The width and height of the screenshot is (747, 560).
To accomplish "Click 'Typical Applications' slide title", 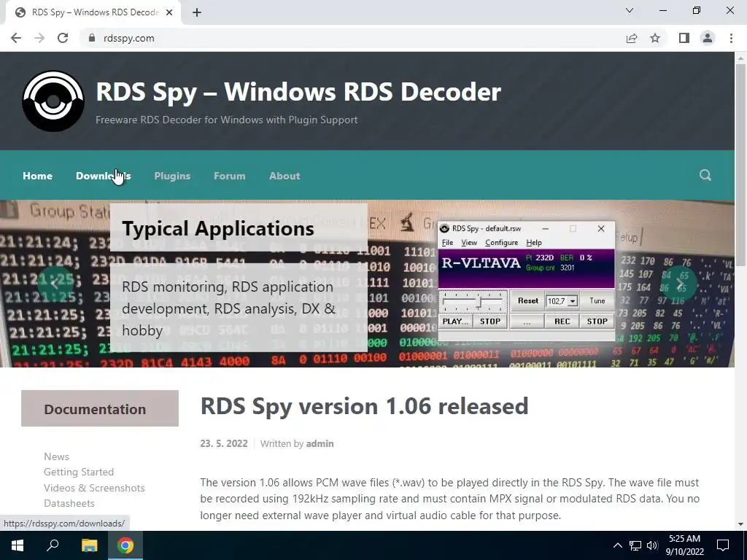I will coord(217,228).
